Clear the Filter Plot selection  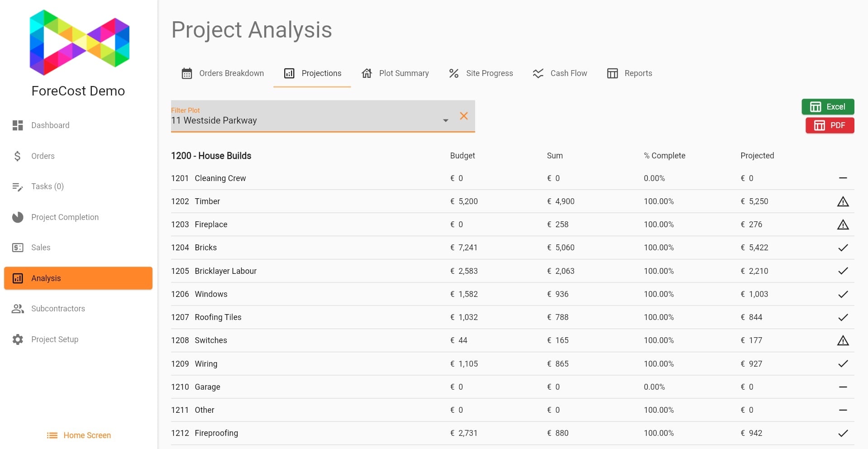tap(463, 116)
